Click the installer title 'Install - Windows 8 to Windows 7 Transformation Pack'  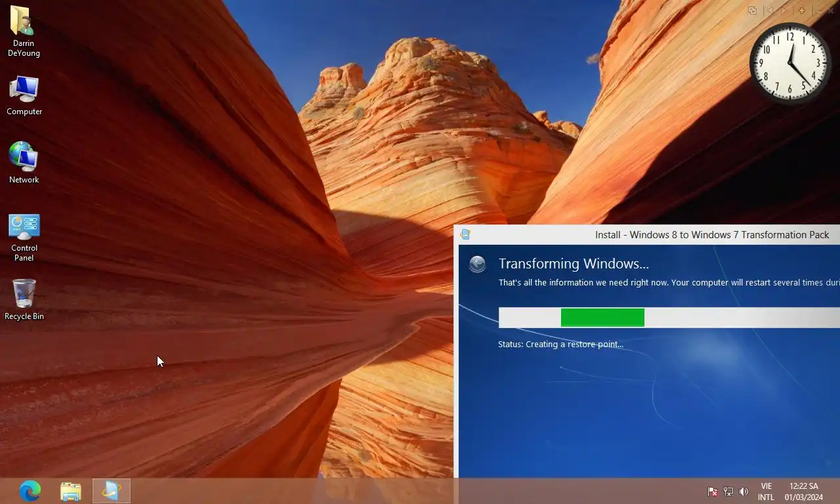tap(712, 235)
